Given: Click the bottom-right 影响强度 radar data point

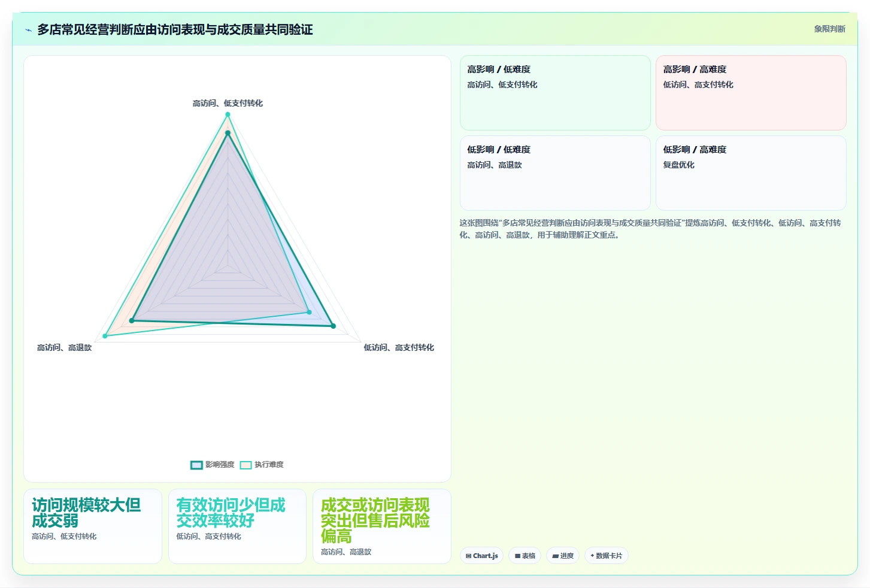Looking at the screenshot, I should 334,326.
